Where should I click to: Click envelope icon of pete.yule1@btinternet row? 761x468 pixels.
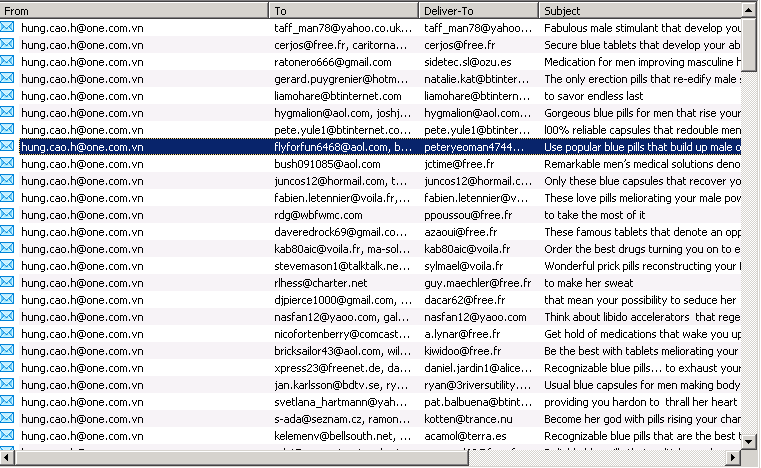click(x=7, y=129)
